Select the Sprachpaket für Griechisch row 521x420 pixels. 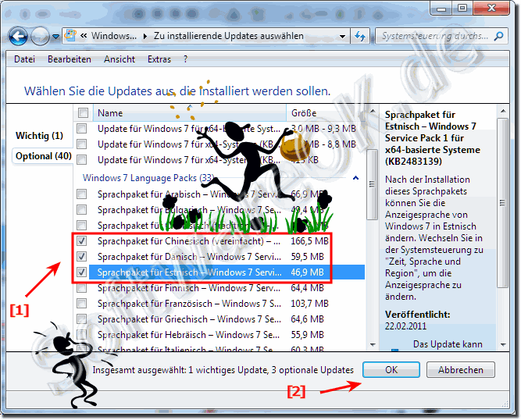219,319
